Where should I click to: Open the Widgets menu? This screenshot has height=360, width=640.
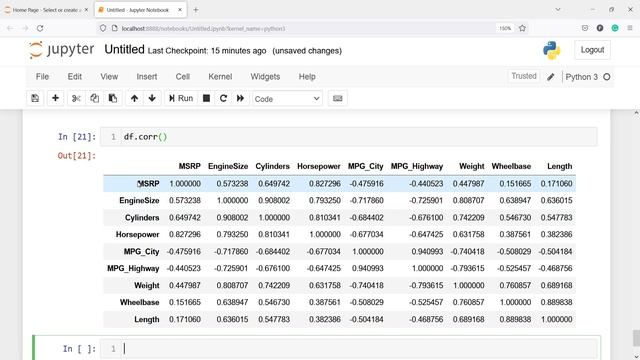tap(265, 77)
